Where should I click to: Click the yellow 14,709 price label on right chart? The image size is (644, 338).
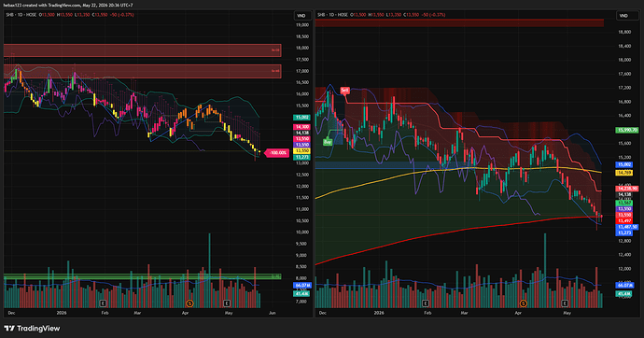point(623,173)
